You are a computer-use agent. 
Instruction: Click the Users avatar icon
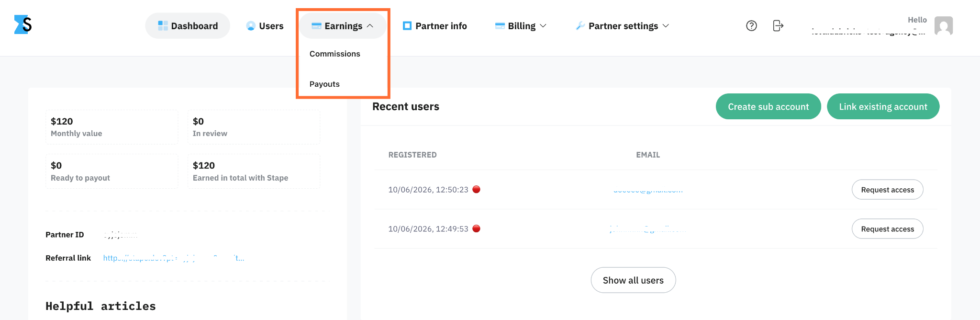click(x=251, y=26)
